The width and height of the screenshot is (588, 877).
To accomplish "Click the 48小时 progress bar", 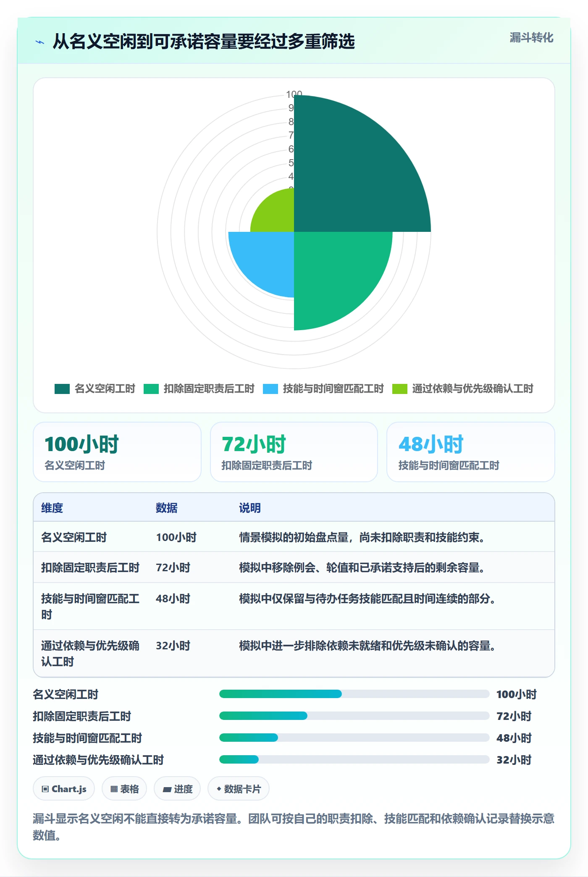I will point(354,738).
